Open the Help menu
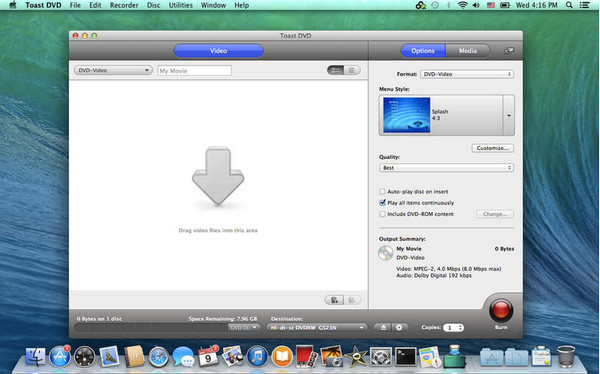 point(241,5)
